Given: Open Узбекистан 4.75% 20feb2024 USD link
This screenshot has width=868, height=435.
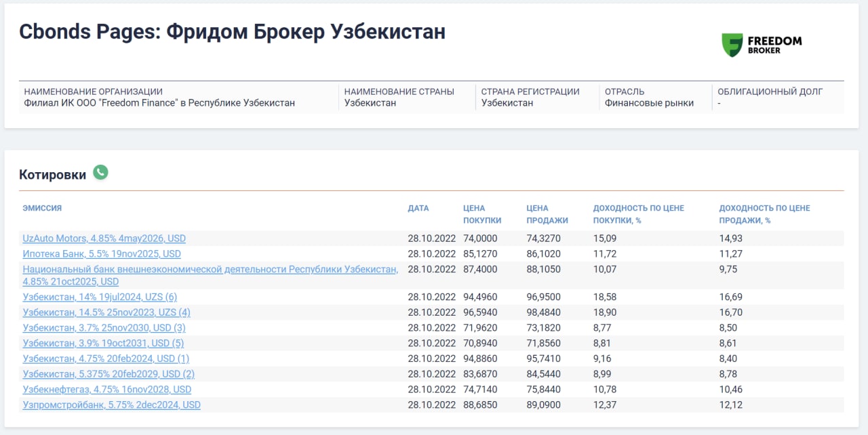Looking at the screenshot, I should point(106,358).
